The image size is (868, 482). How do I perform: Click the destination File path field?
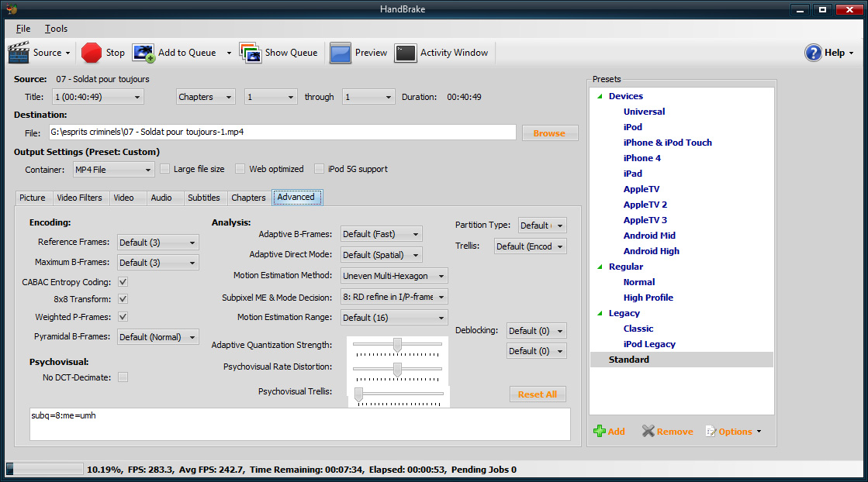click(282, 132)
